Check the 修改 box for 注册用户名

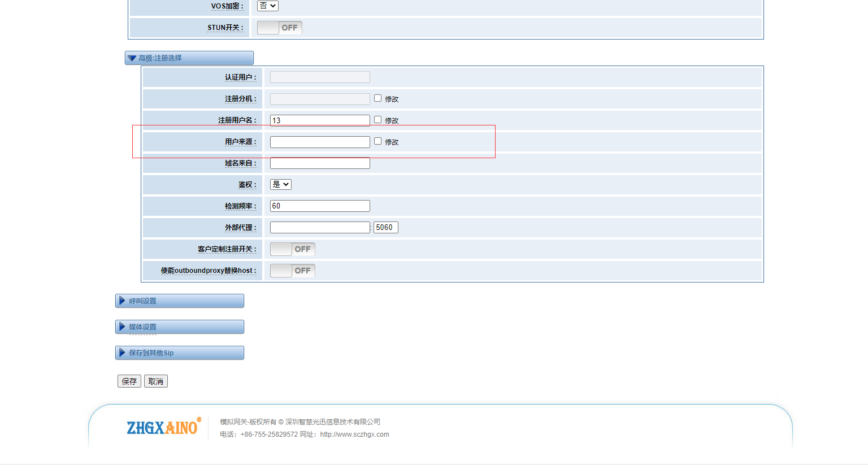[x=377, y=120]
